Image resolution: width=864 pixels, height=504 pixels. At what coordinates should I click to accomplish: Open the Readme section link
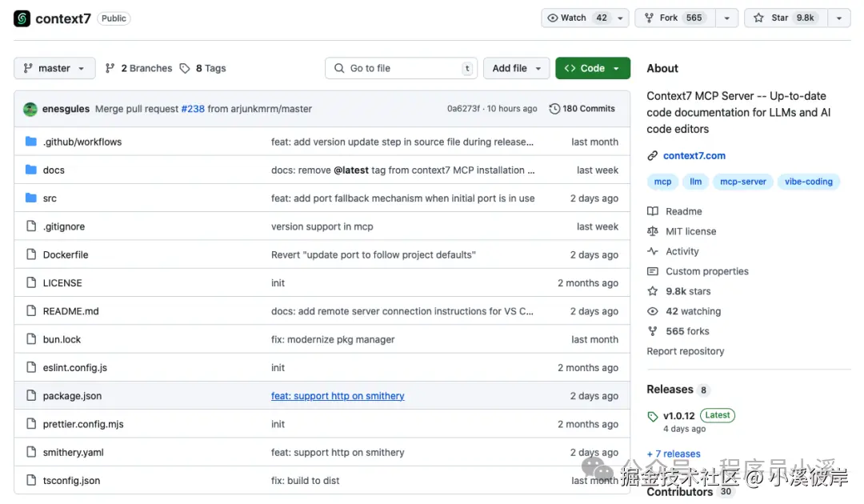683,211
